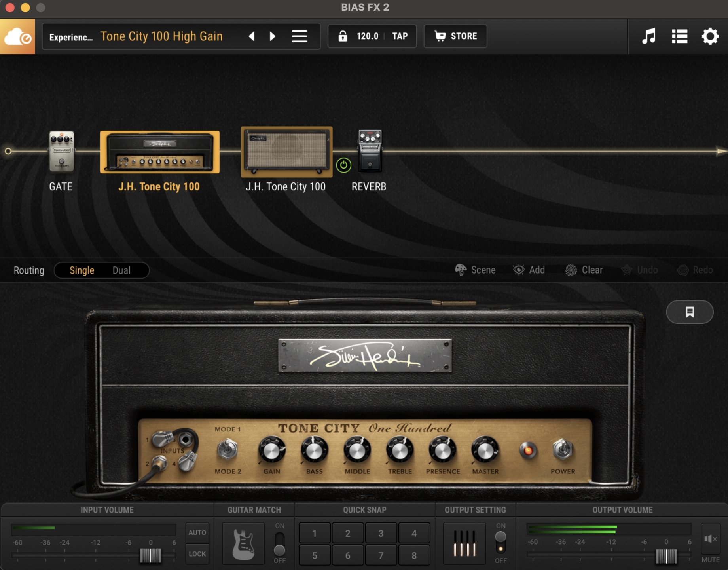Click the TAP tempo button
The height and width of the screenshot is (570, 728).
(x=400, y=36)
